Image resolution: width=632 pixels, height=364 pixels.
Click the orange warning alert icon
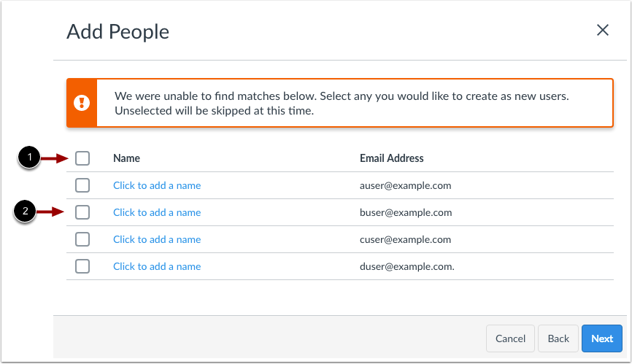(x=83, y=103)
